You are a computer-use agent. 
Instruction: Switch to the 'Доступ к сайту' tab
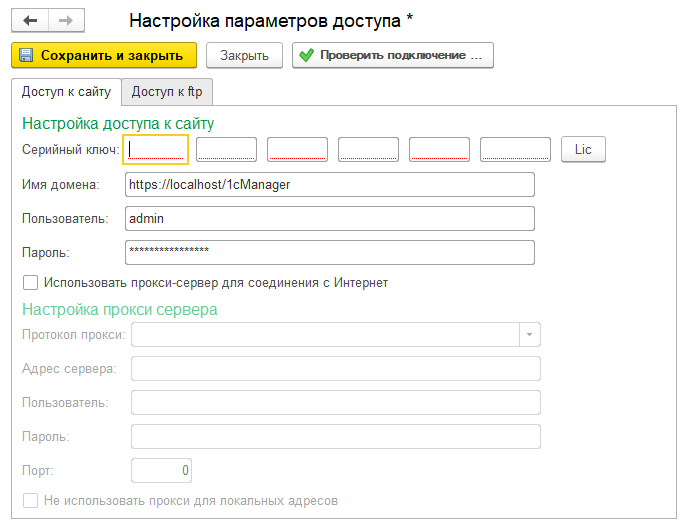point(66,92)
